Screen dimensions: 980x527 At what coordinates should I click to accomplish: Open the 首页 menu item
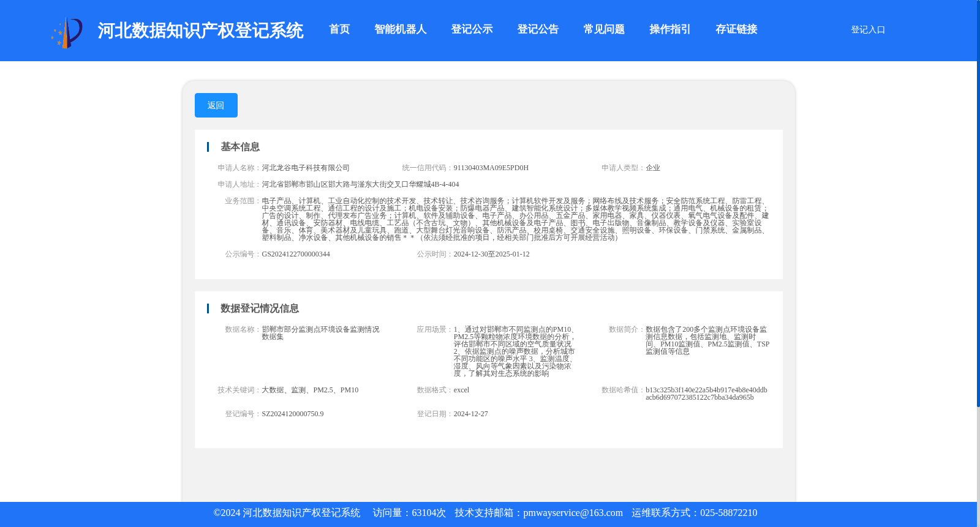tap(339, 29)
